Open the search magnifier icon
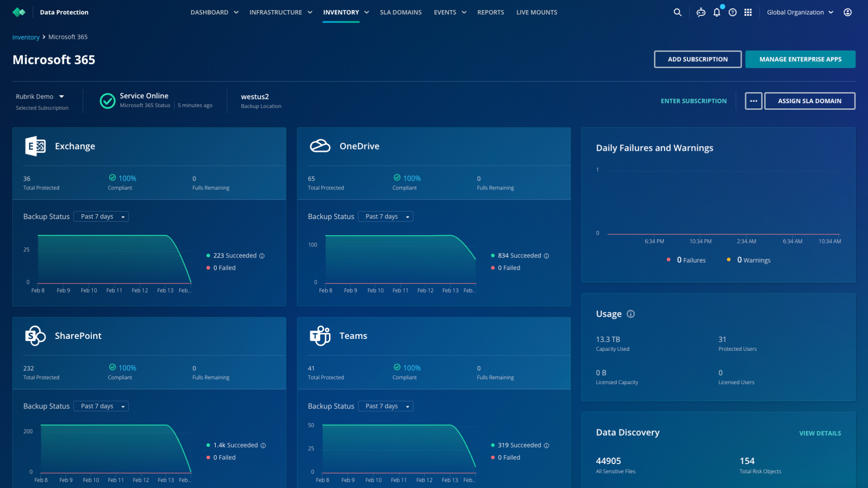Screen dimensions: 868x488 tap(677, 12)
